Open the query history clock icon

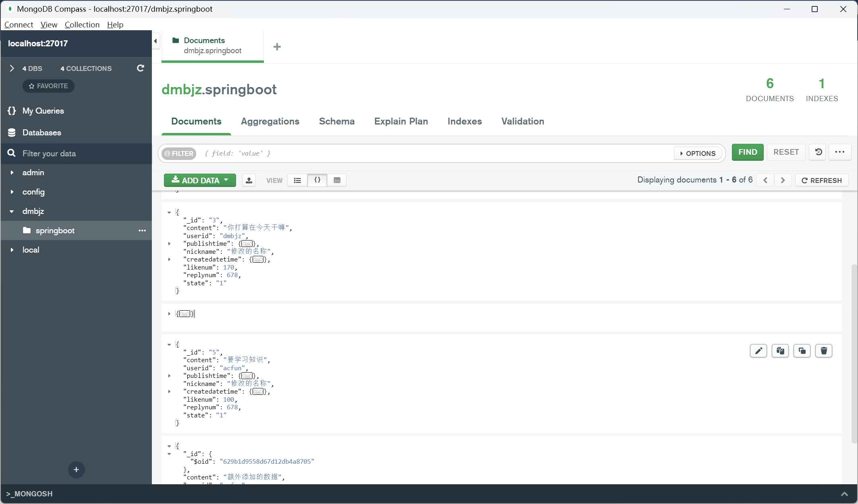click(x=819, y=152)
